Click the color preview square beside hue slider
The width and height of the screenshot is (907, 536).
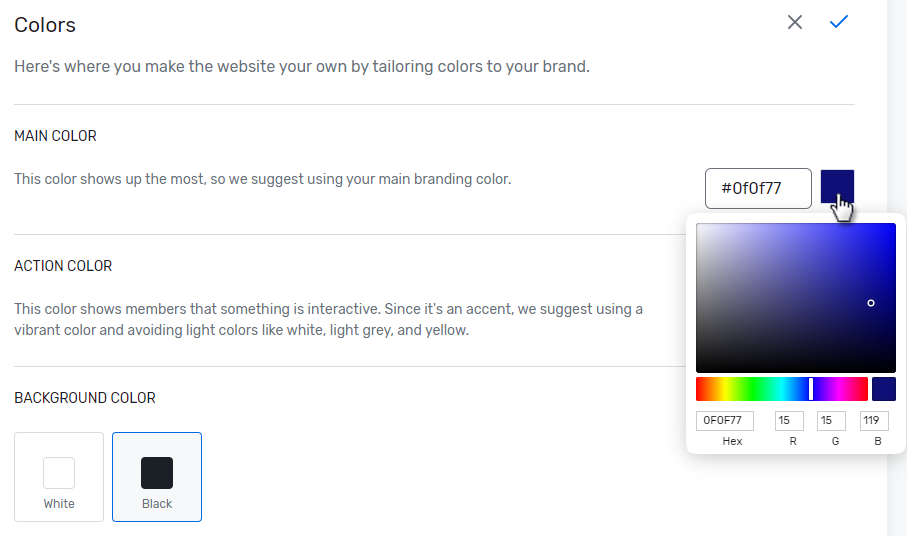884,389
